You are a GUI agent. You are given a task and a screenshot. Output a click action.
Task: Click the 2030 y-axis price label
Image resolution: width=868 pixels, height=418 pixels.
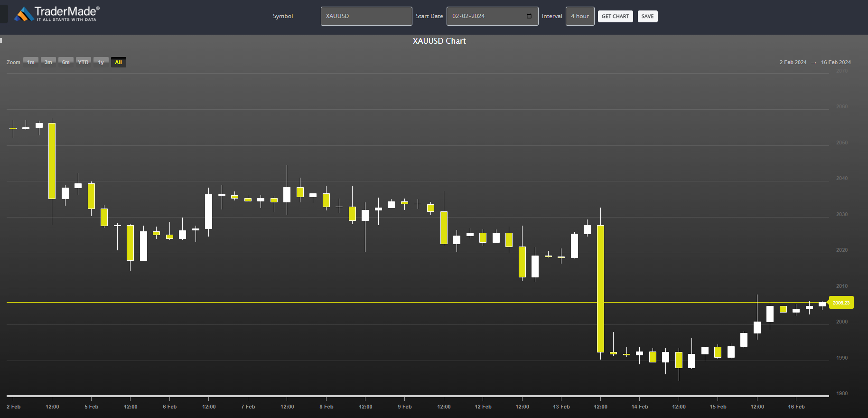[842, 214]
